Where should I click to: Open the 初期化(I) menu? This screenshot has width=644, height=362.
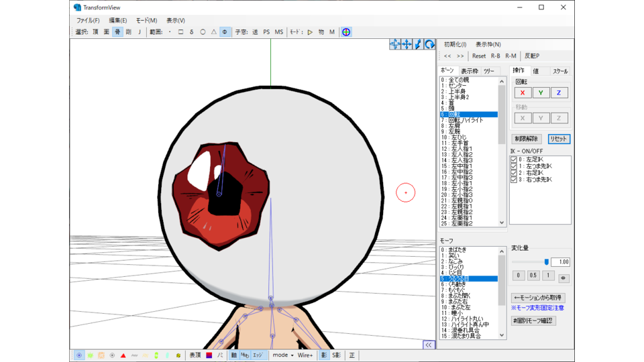pos(455,44)
